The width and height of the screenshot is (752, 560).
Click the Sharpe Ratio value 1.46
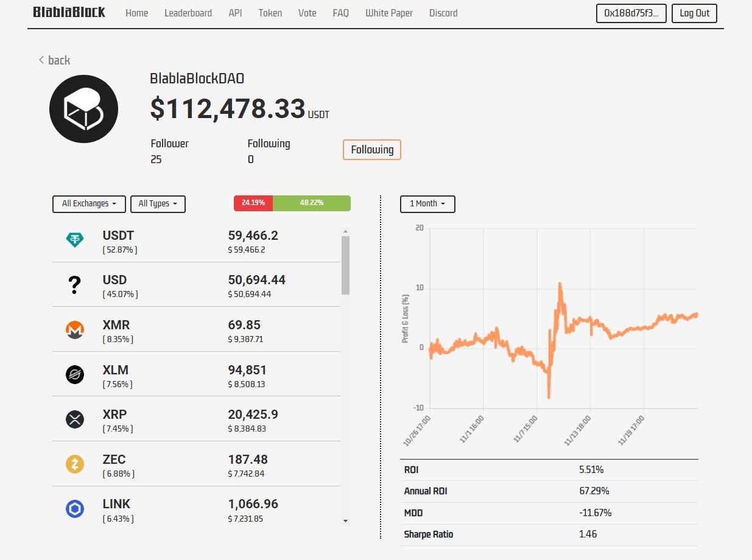(x=588, y=534)
